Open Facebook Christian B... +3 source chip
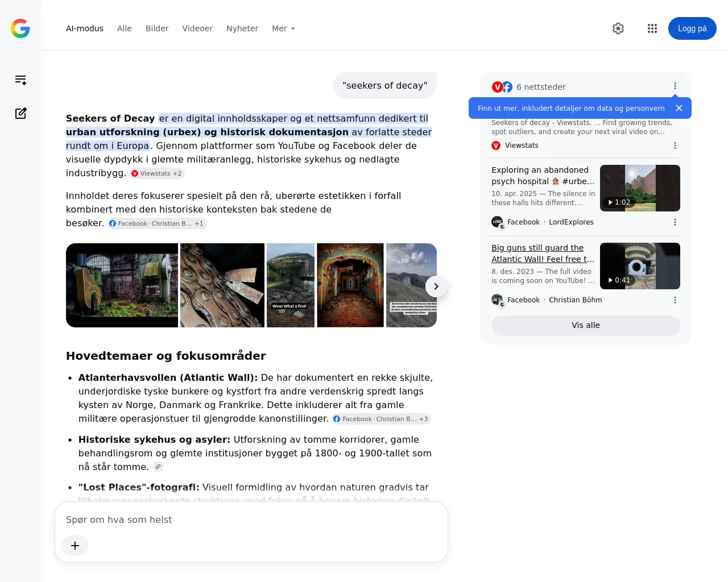728x582 pixels. pyautogui.click(x=382, y=419)
